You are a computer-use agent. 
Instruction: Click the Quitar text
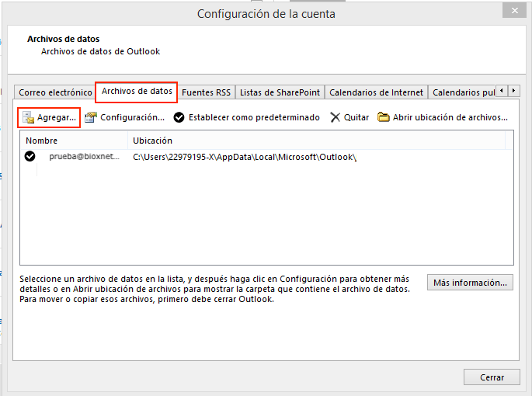(356, 117)
